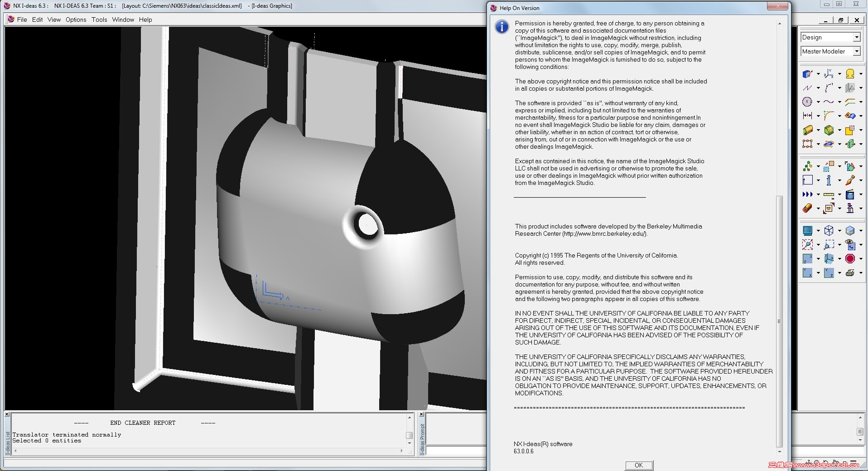Restore the inner I-deas Graphics window
The width and height of the screenshot is (868, 471).
coord(841,20)
